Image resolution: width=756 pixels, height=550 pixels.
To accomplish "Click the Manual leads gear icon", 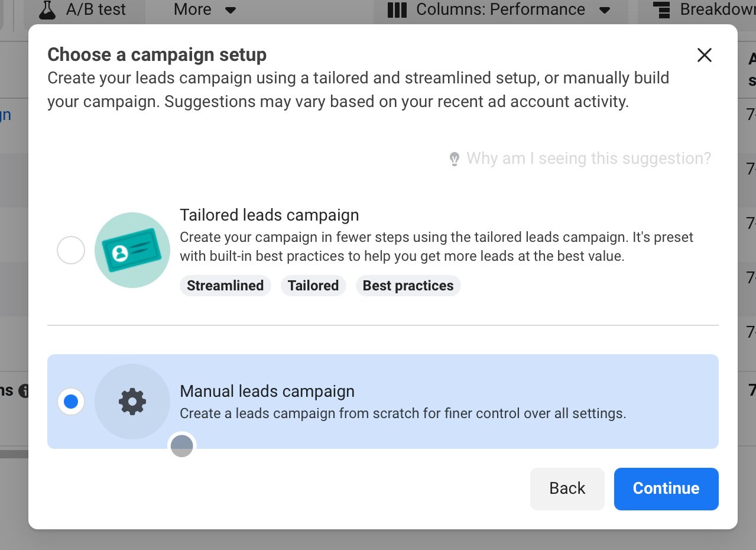I will [x=132, y=402].
